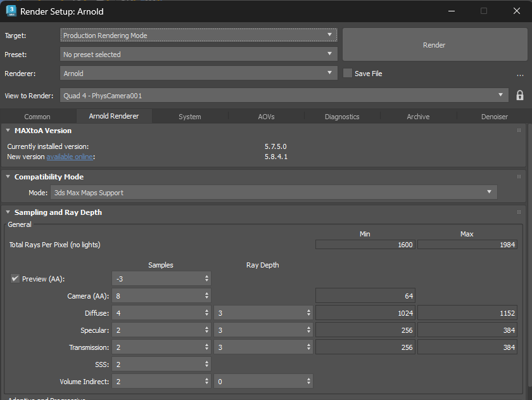Viewport: 532px width, 400px height.
Task: Select the Arnold Renderer tab
Action: 114,116
